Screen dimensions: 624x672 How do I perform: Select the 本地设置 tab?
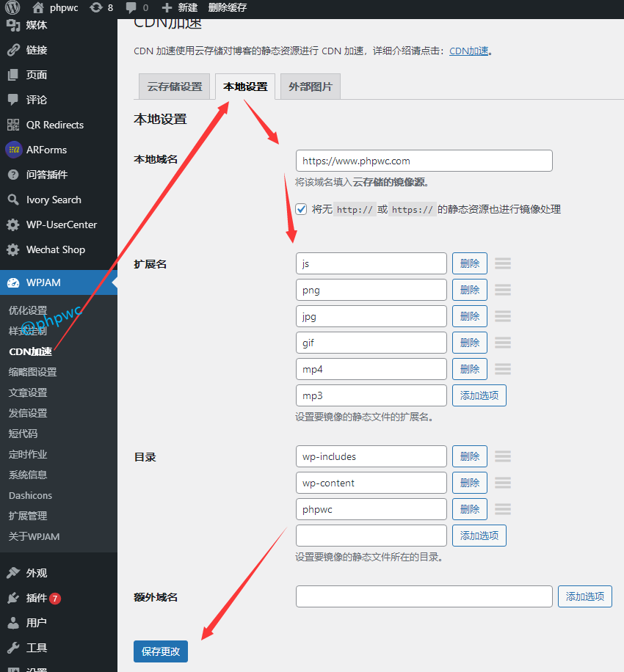245,87
